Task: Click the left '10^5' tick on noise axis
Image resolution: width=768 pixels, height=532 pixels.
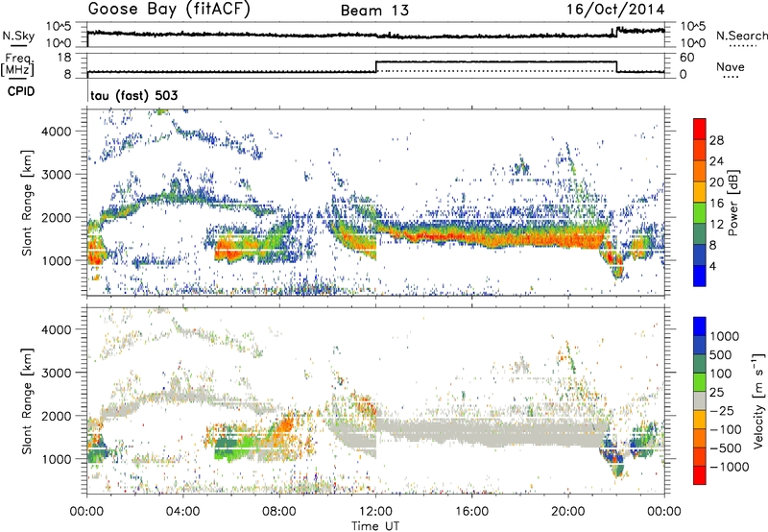Action: [x=59, y=27]
